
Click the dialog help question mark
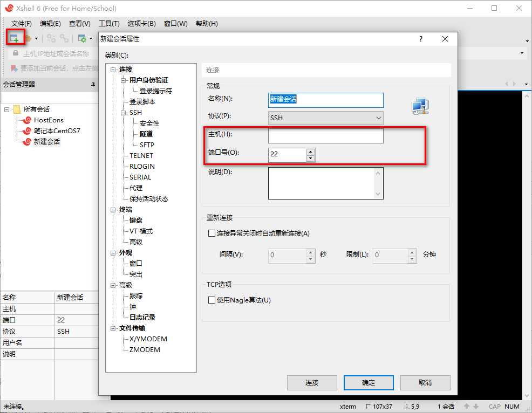421,39
